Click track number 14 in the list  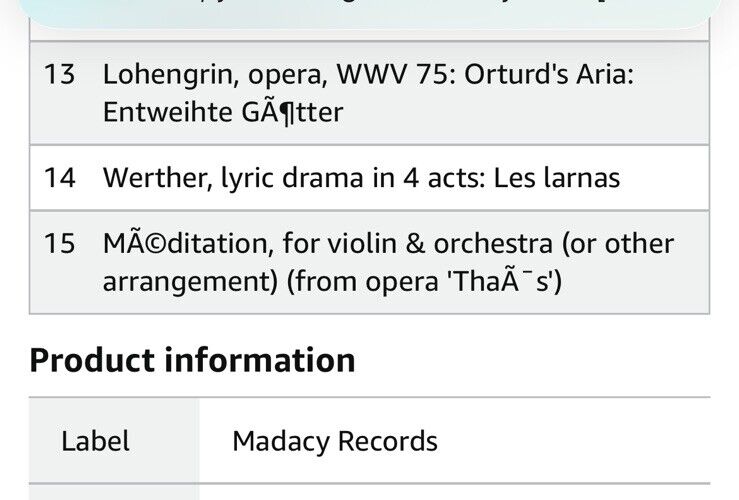point(60,178)
